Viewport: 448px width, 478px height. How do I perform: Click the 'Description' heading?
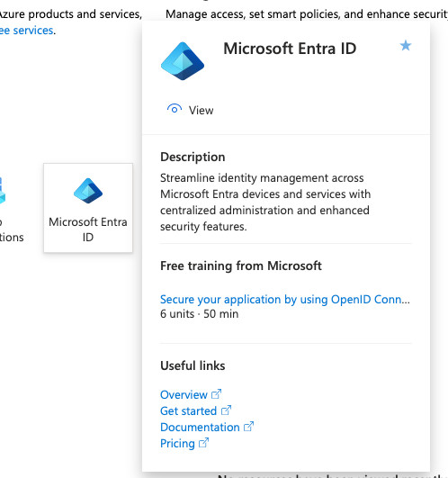pos(193,157)
